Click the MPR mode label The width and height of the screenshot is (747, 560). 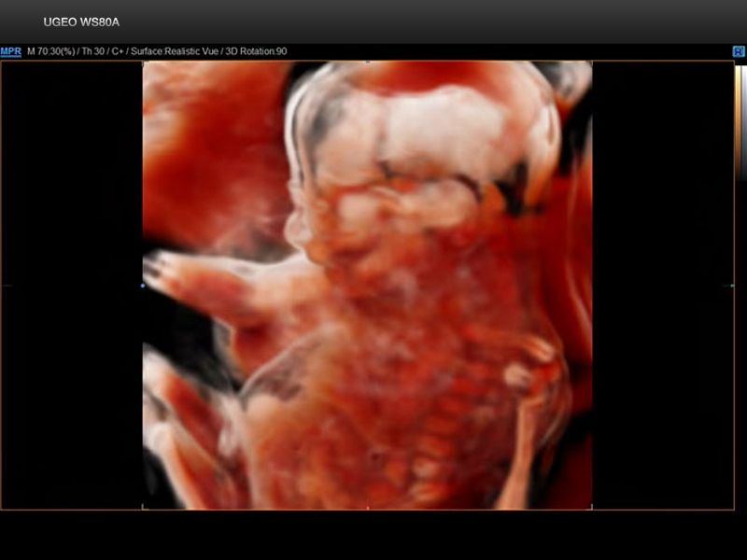[x=11, y=52]
